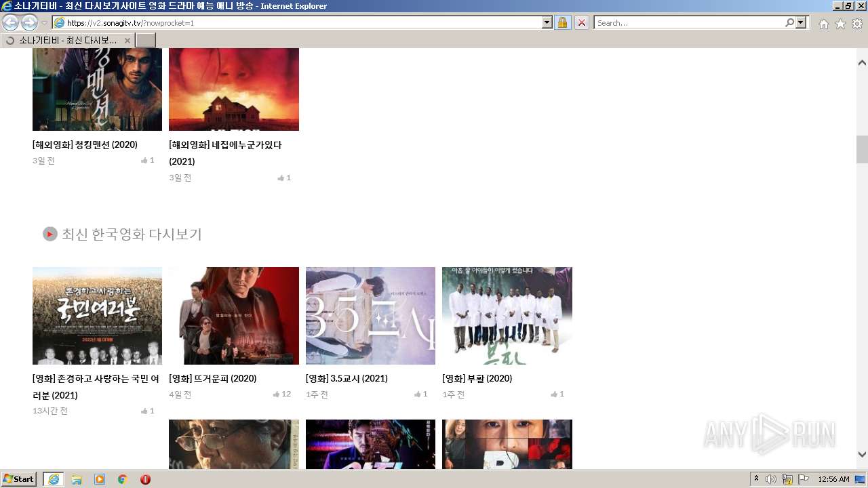Launch Chrome from the taskbar
The width and height of the screenshot is (868, 488).
point(123,479)
